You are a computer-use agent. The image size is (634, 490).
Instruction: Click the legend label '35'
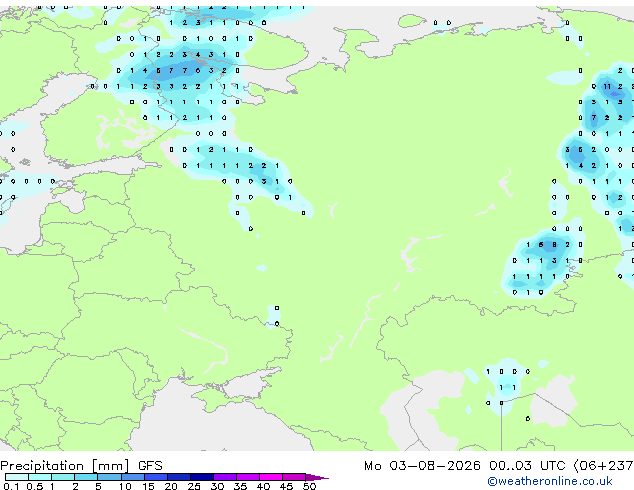[x=240, y=486]
